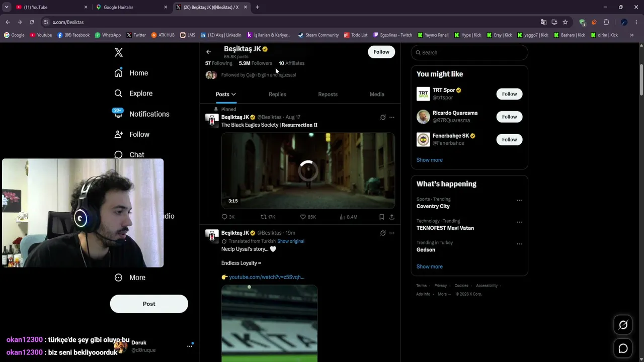Open the youtube.com/watch link in post
This screenshot has height=362, width=644.
tap(267, 277)
